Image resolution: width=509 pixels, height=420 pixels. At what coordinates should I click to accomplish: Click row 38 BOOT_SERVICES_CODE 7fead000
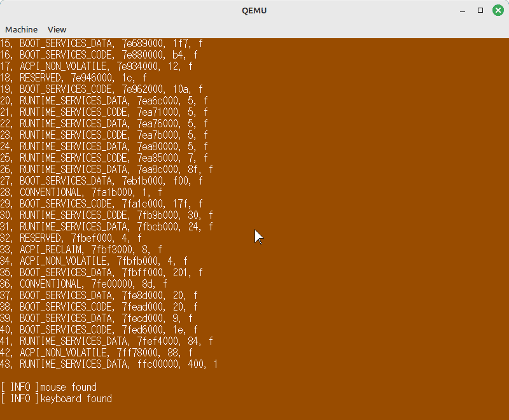point(99,307)
